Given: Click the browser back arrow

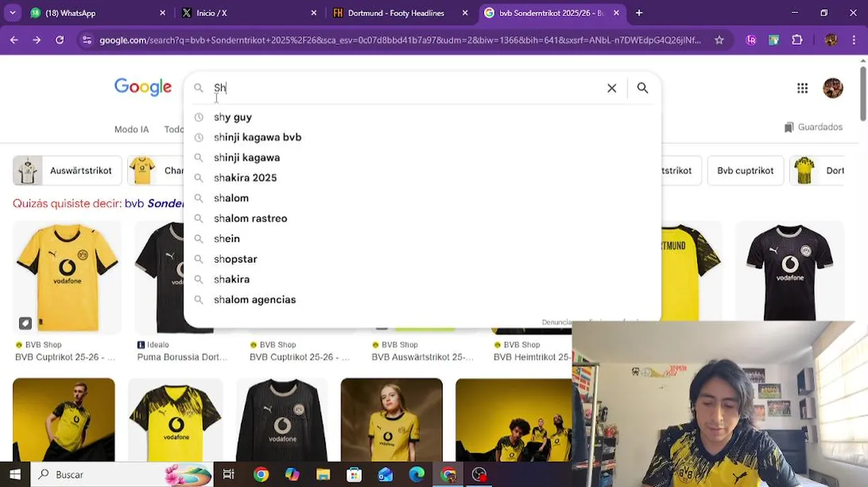Looking at the screenshot, I should [x=14, y=40].
